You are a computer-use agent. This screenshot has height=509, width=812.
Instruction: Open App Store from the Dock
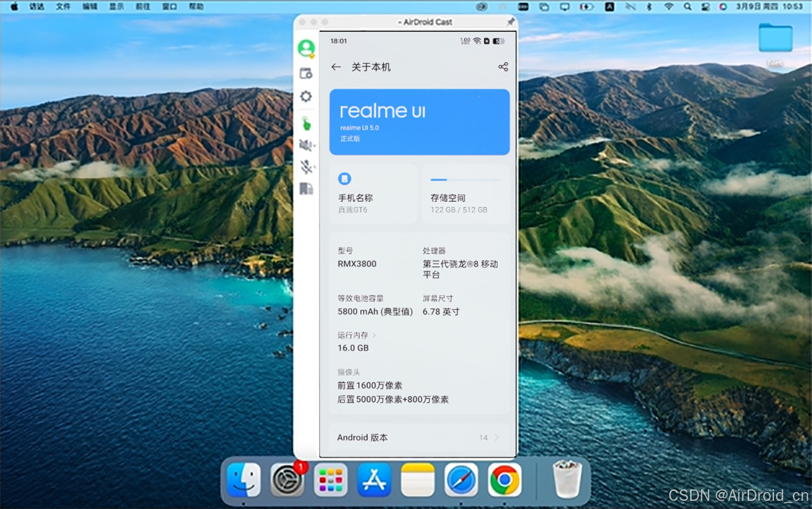click(x=374, y=480)
